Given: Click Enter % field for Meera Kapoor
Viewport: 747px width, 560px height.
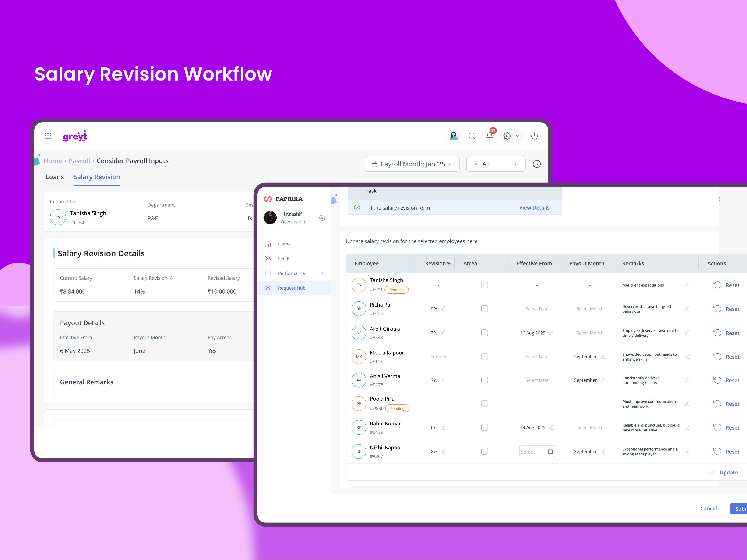Looking at the screenshot, I should point(438,357).
